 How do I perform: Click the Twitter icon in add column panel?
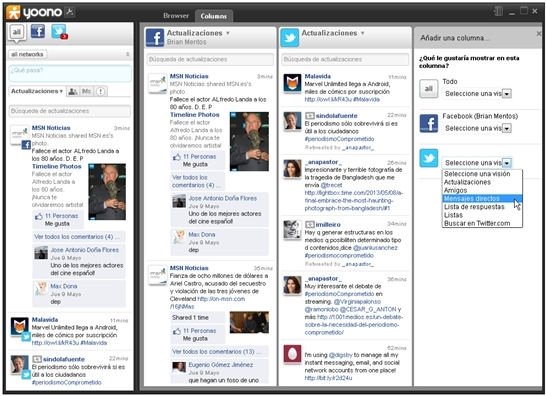tap(428, 158)
